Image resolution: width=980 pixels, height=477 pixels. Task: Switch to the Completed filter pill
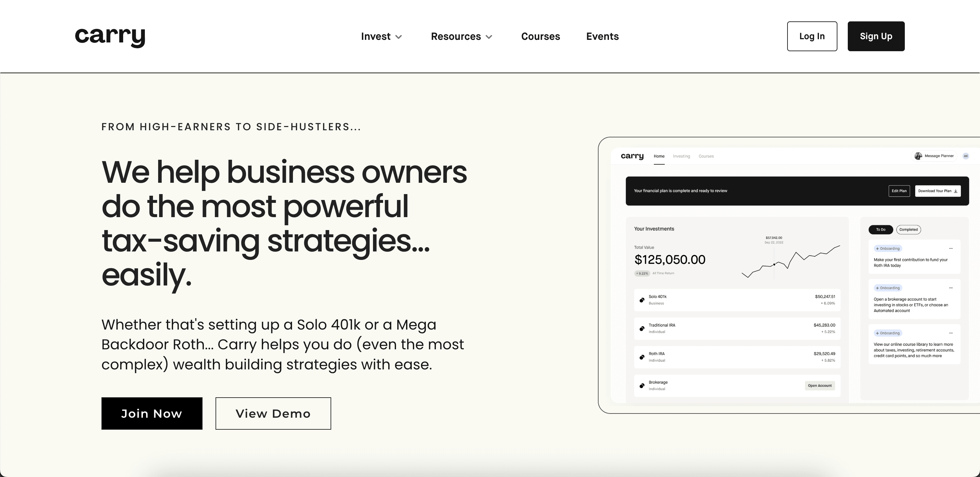[x=908, y=230]
